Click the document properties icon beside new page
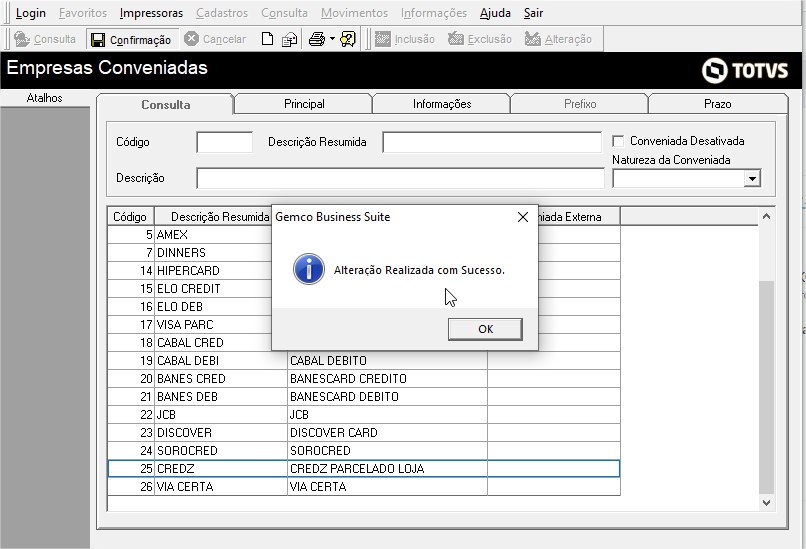806x549 pixels. point(289,39)
